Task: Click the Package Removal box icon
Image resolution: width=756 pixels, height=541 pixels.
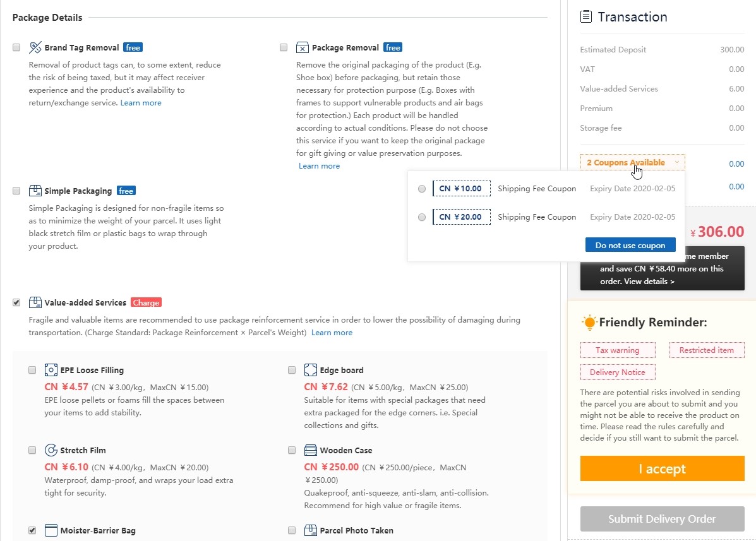Action: (303, 47)
